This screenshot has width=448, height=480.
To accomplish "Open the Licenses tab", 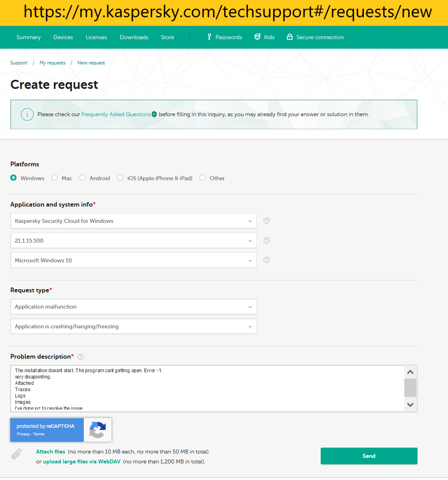I will tap(96, 37).
